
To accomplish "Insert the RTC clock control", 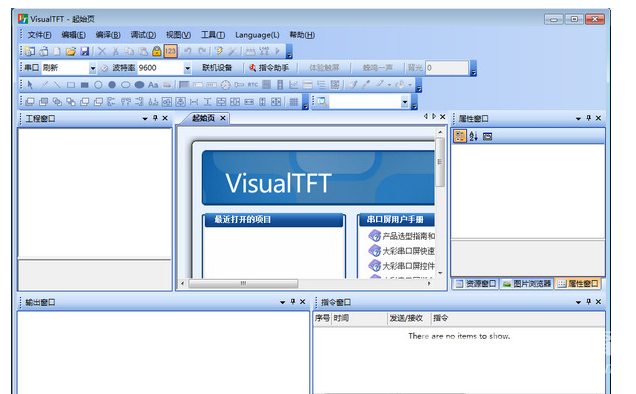I will (x=253, y=85).
